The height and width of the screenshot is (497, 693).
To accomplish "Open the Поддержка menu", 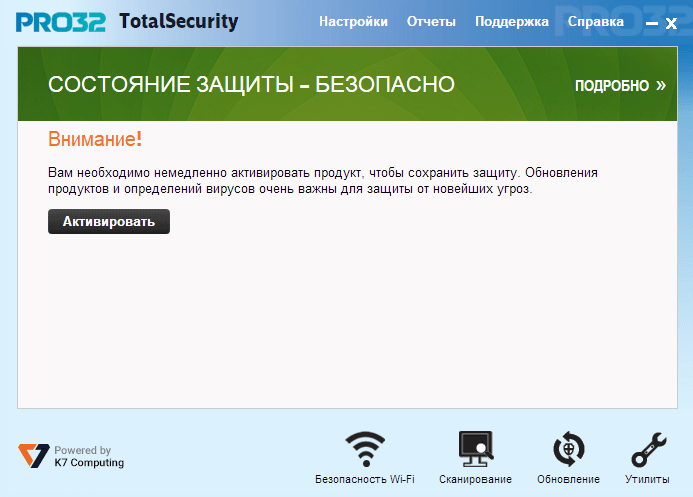I will (x=512, y=22).
